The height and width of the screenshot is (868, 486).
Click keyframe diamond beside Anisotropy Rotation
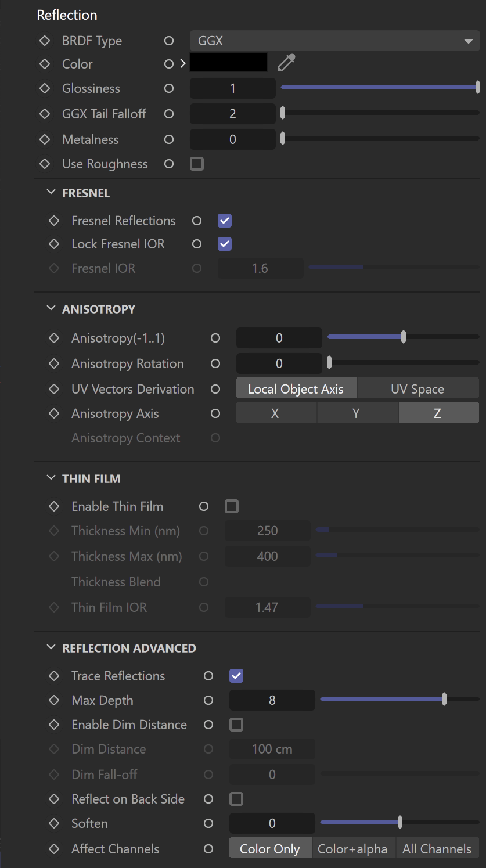pyautogui.click(x=54, y=364)
